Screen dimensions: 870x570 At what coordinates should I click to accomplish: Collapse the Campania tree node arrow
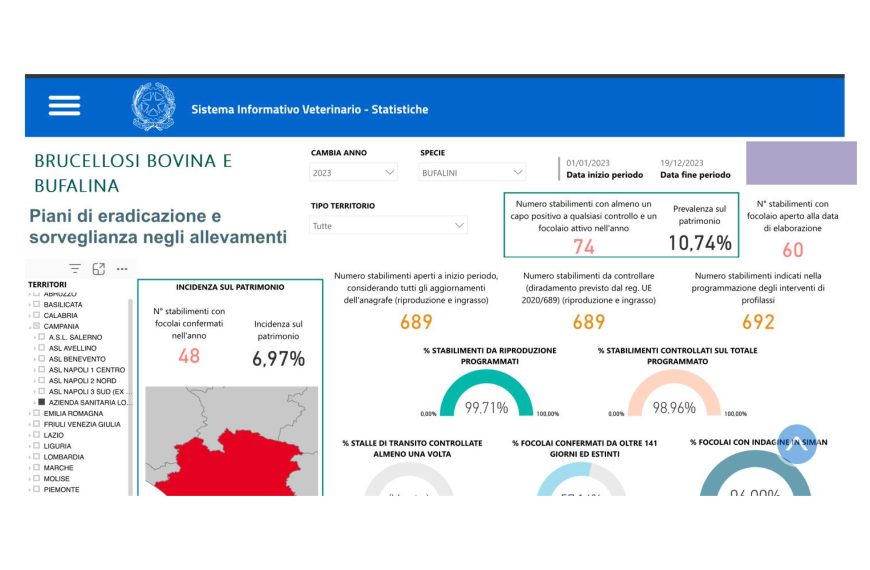point(30,326)
